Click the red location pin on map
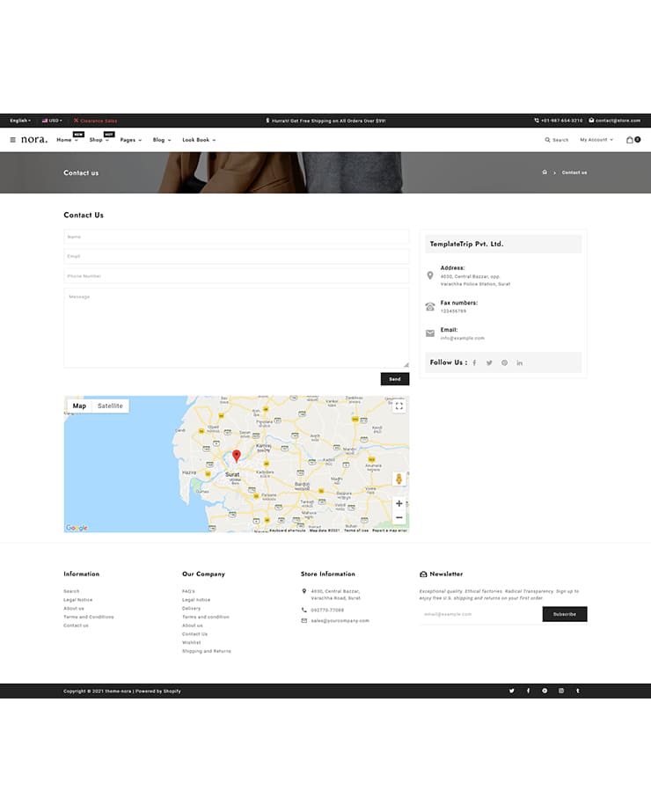This screenshot has width=651, height=812. [x=236, y=456]
